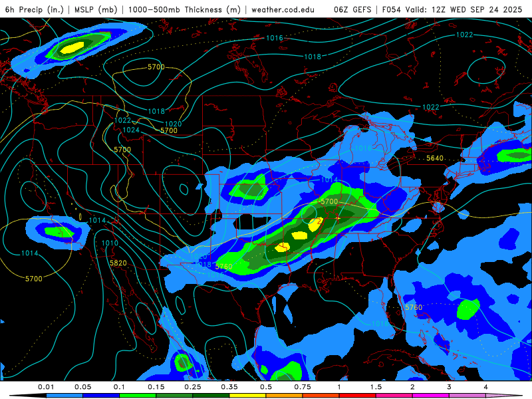Click the 0.01 inch light blue legend swatch
532x399 pixels.
click(65, 396)
